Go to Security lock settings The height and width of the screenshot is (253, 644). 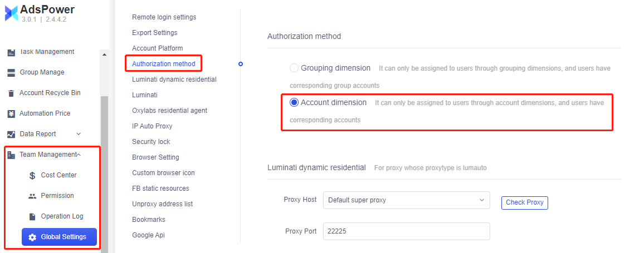coord(151,142)
